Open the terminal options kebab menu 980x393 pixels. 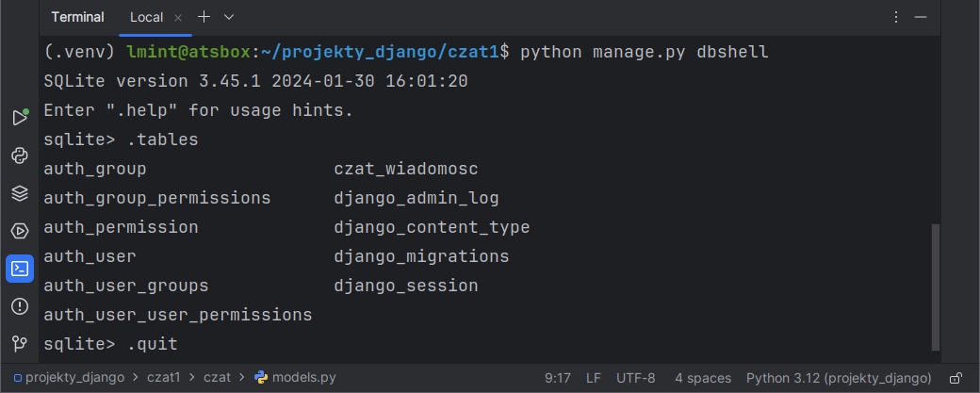coord(896,18)
